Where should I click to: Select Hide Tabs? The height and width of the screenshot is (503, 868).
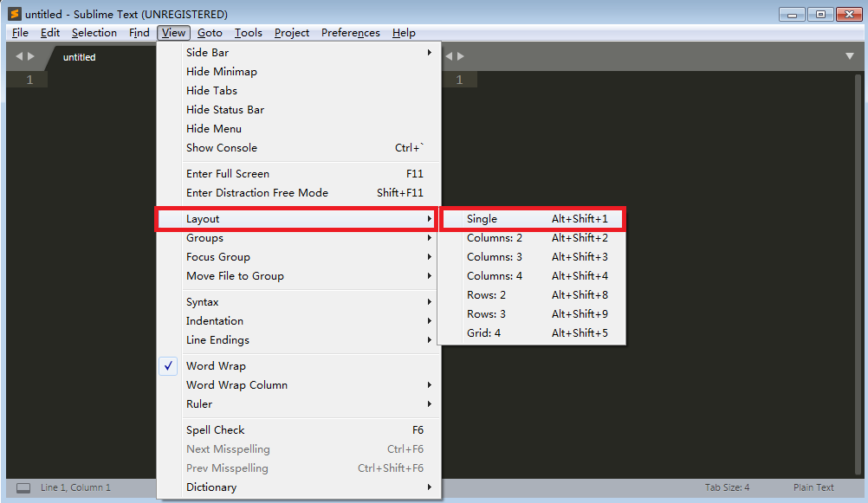click(x=300, y=90)
